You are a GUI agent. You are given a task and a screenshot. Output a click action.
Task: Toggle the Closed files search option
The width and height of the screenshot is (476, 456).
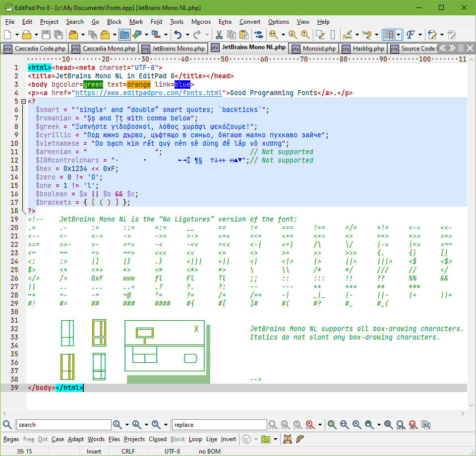(158, 439)
